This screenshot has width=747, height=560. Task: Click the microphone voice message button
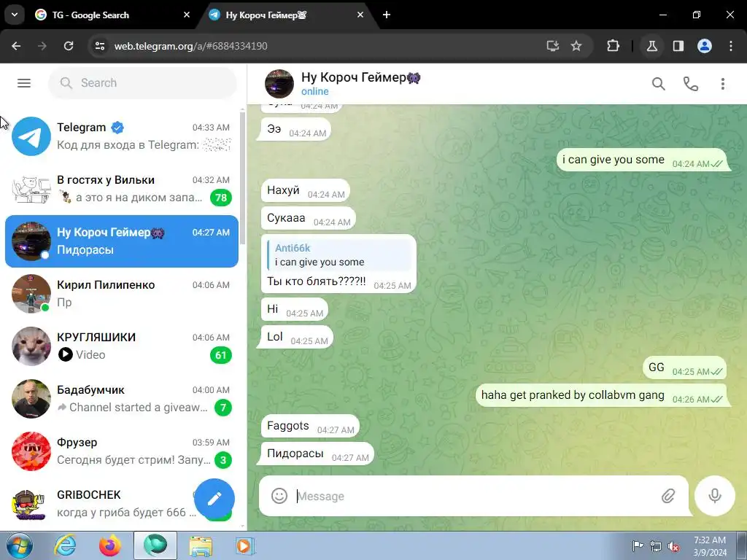(x=715, y=496)
